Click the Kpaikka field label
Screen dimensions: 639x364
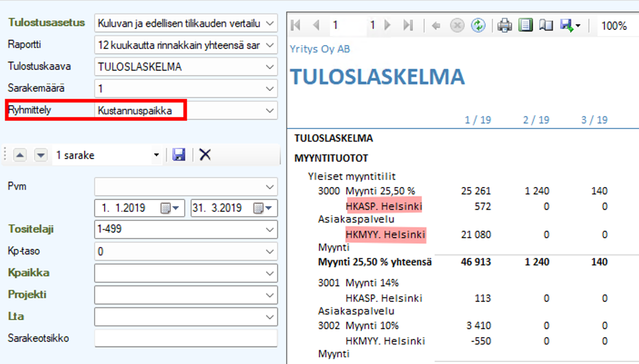(29, 273)
